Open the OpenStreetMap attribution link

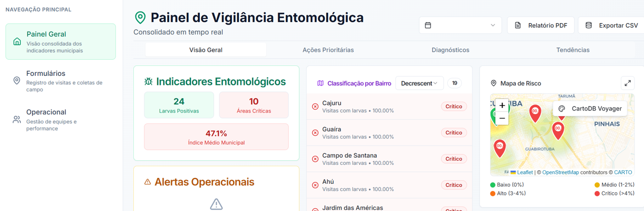point(560,172)
